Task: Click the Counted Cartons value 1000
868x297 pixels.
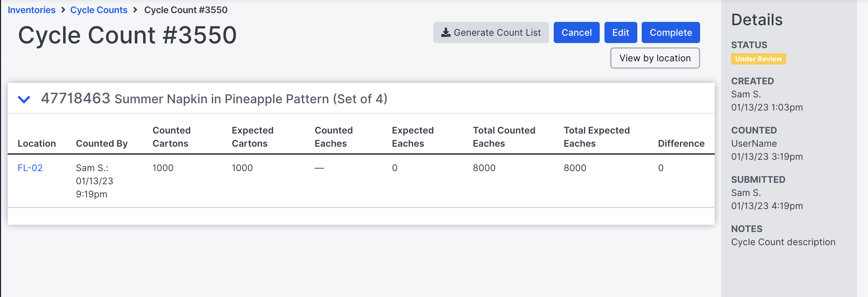Action: [163, 168]
